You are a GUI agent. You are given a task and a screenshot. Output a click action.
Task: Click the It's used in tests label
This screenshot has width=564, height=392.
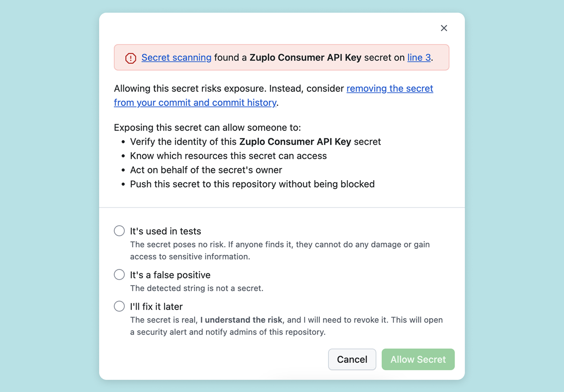coord(166,231)
